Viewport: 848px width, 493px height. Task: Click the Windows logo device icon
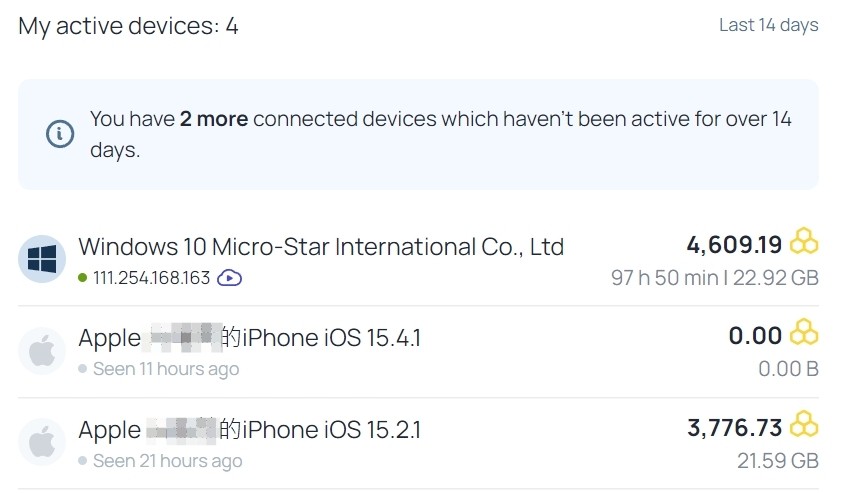click(42, 259)
